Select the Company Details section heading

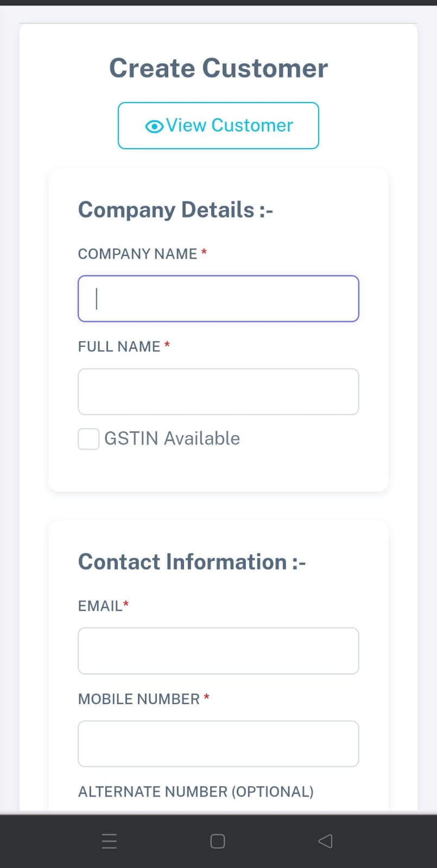pyautogui.click(x=175, y=210)
